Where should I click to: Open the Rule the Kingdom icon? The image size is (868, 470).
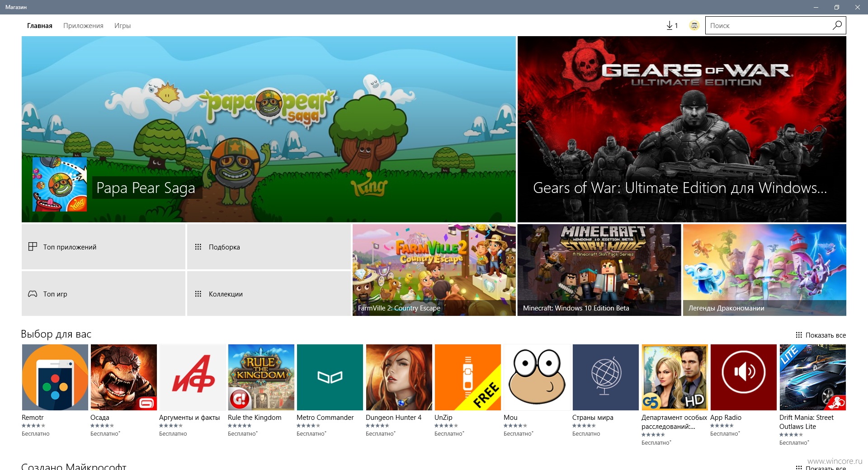(x=261, y=377)
